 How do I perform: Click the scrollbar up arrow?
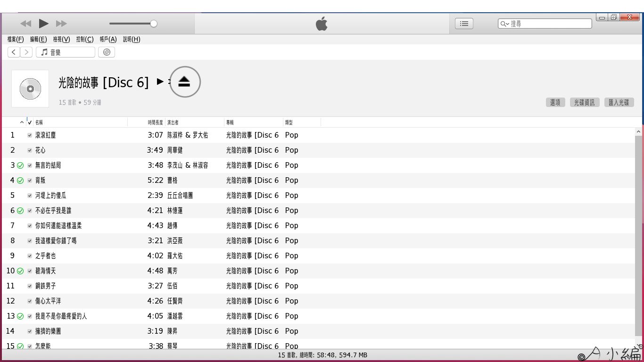coord(639,132)
